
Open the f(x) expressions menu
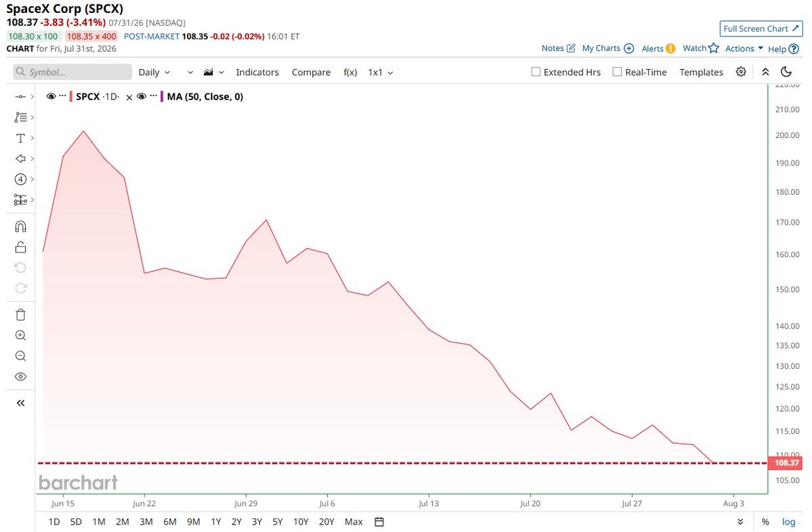click(350, 72)
